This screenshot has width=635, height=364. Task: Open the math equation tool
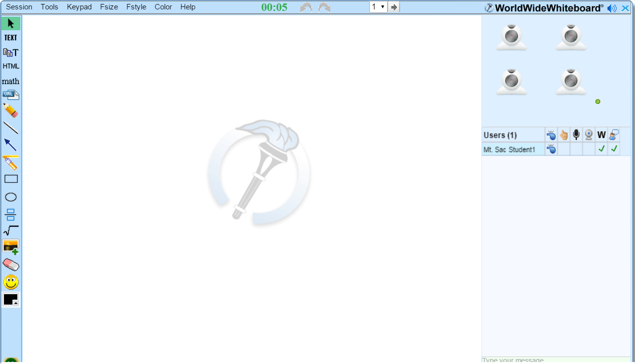click(11, 81)
